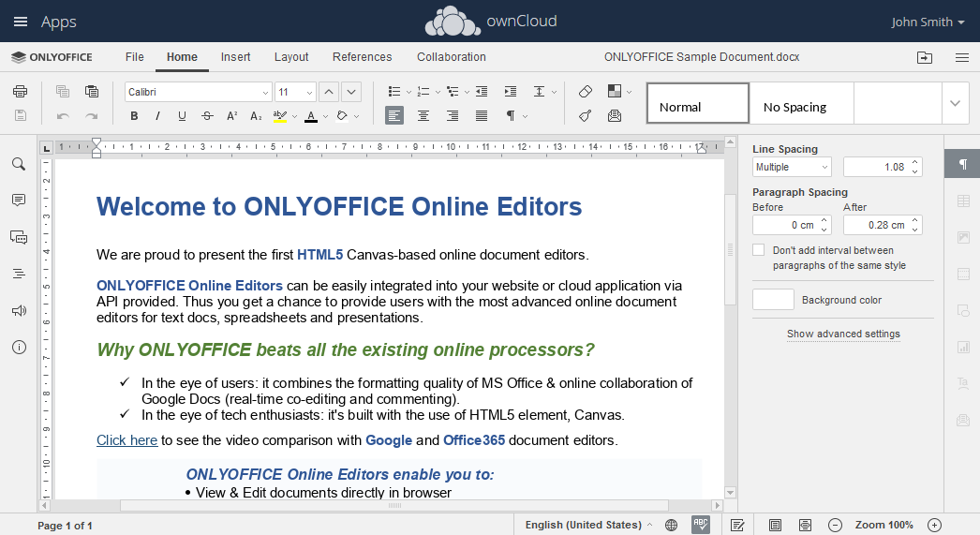
Task: Switch to the Collaboration tab
Action: click(452, 57)
